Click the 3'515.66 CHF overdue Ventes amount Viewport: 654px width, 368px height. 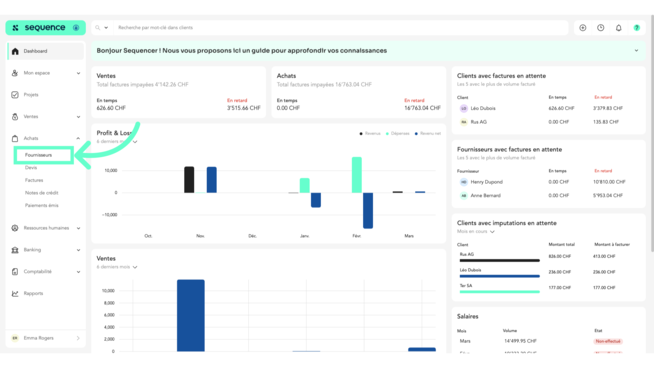(244, 108)
